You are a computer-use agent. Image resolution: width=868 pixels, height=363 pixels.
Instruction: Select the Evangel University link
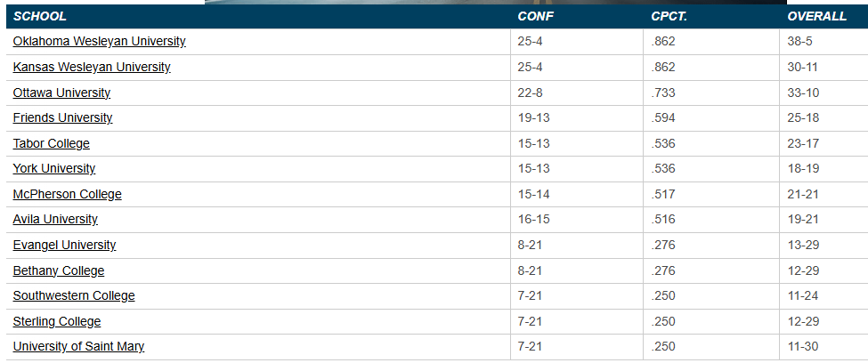64,245
